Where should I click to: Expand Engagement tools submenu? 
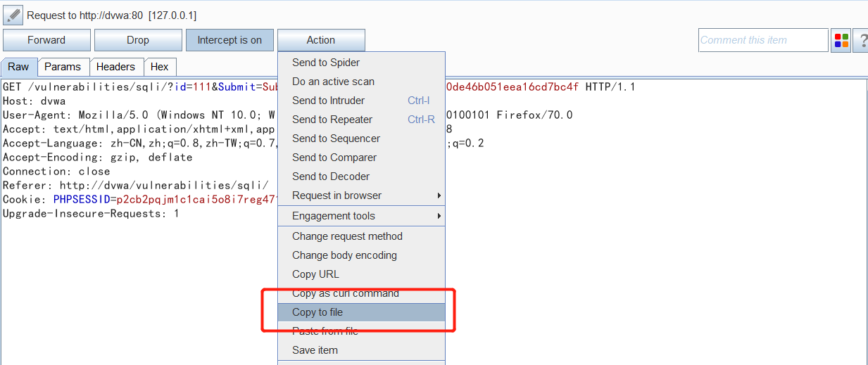click(362, 216)
